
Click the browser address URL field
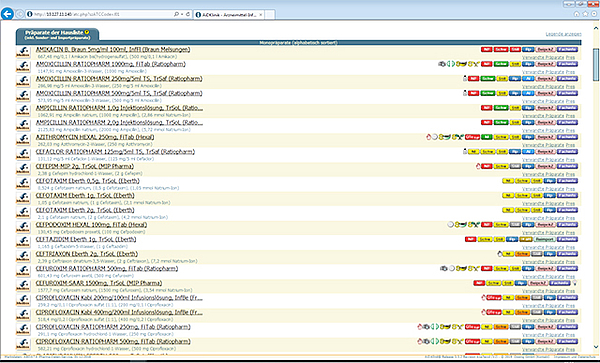[99, 14]
